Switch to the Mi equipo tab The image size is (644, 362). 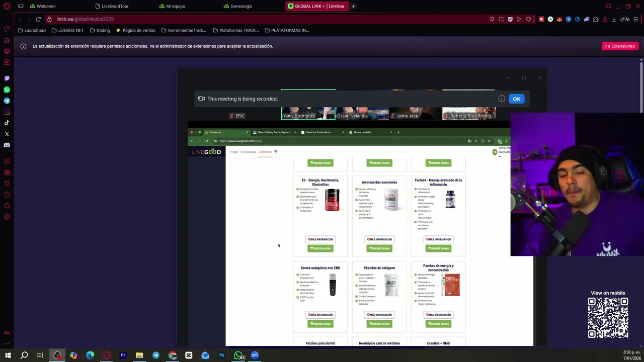[172, 6]
